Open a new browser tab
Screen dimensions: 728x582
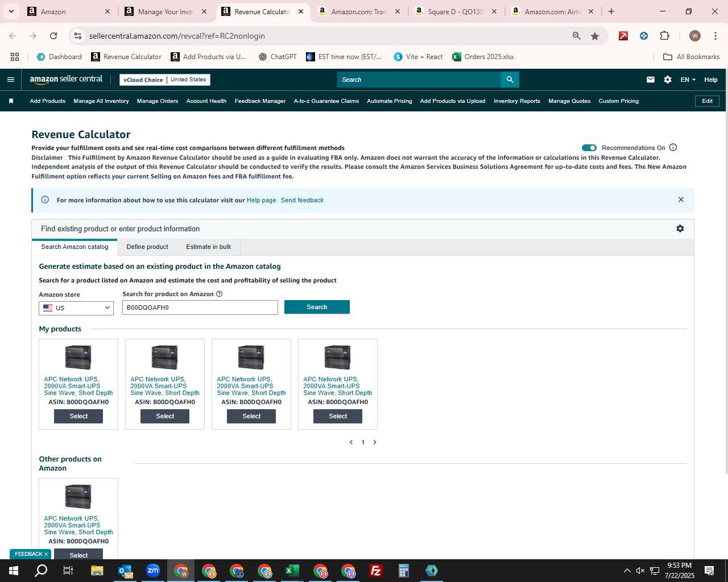[x=611, y=11]
